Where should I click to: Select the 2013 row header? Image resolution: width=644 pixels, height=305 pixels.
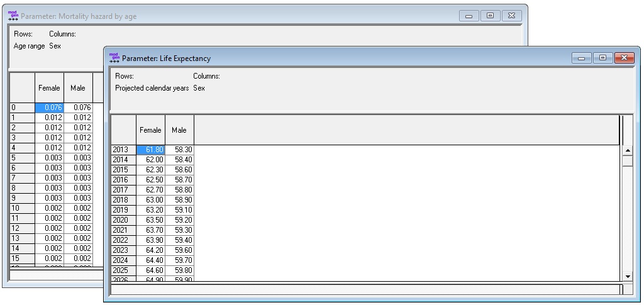[123, 150]
